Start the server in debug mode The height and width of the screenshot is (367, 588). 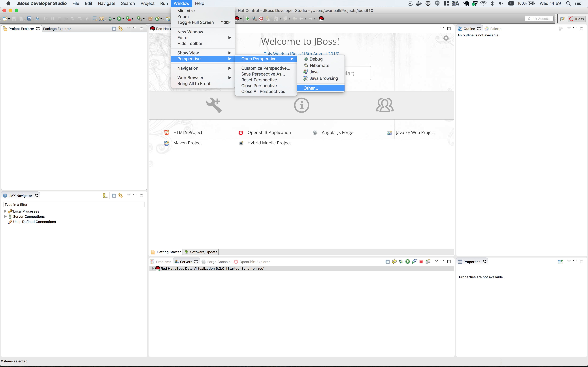coord(401,262)
